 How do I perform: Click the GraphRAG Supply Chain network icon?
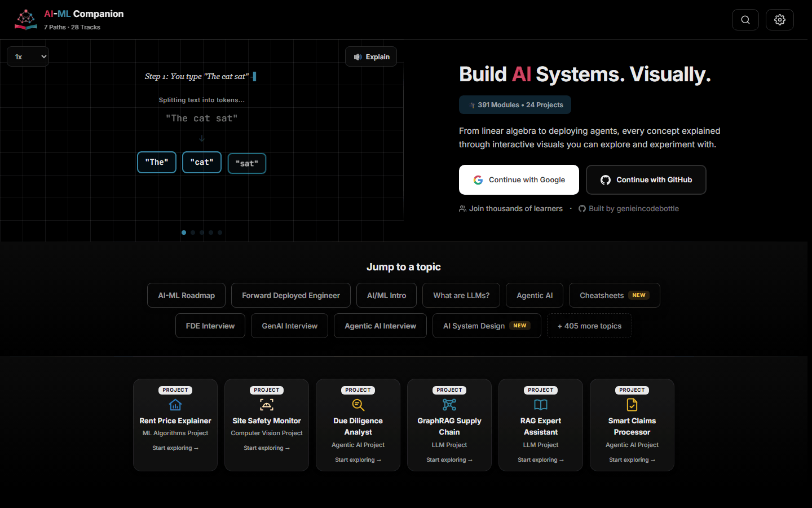coord(449,405)
